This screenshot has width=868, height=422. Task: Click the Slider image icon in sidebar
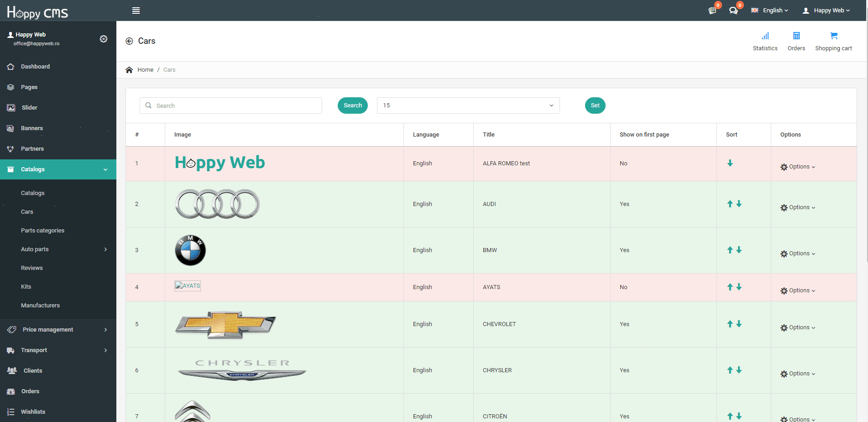coord(11,108)
